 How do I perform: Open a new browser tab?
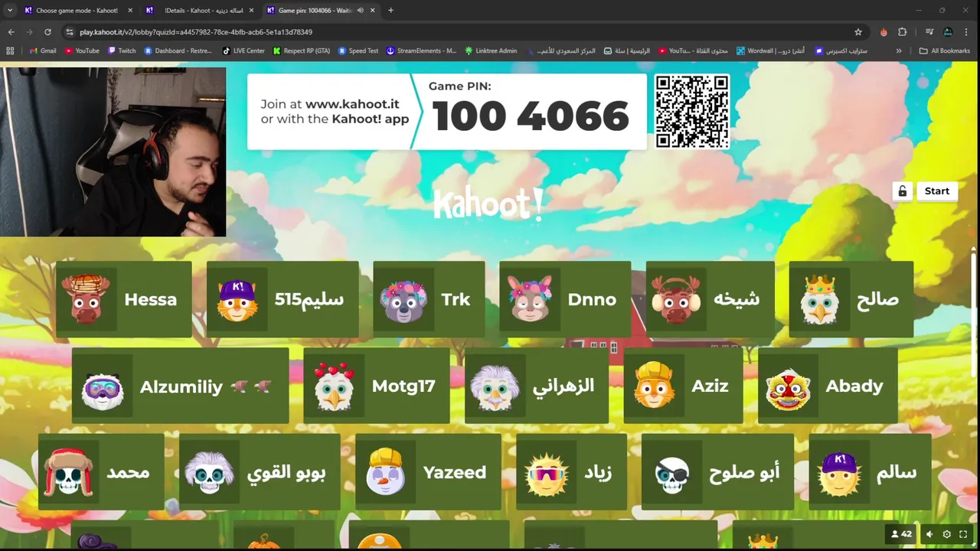coord(390,11)
